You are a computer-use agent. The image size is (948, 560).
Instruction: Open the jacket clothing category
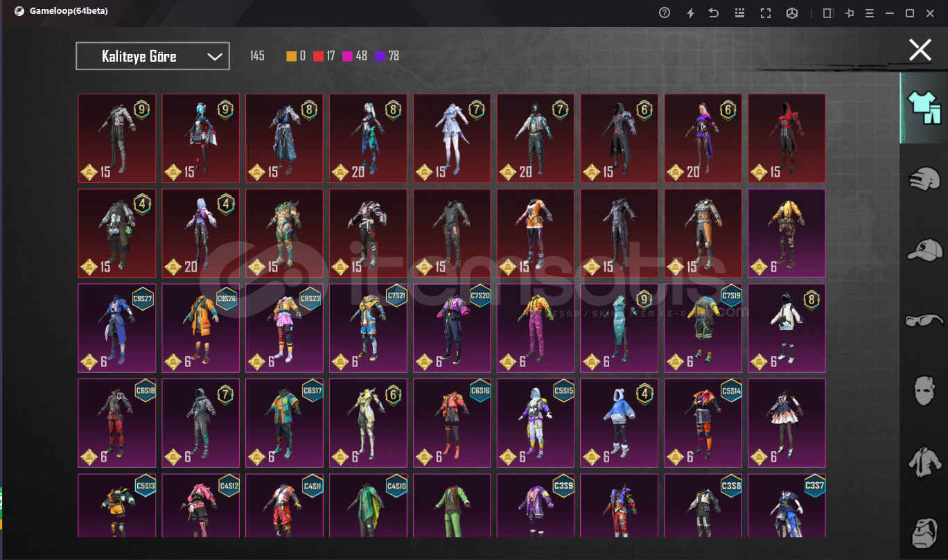tap(924, 462)
